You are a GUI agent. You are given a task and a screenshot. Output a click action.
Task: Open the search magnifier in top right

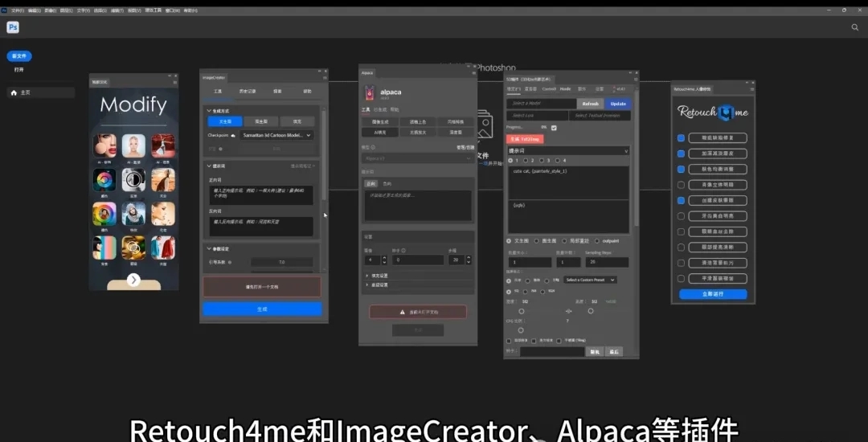(854, 27)
